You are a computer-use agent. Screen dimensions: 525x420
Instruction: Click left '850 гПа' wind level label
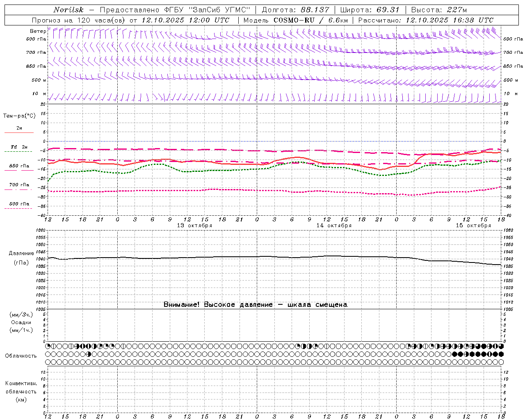tap(36, 66)
